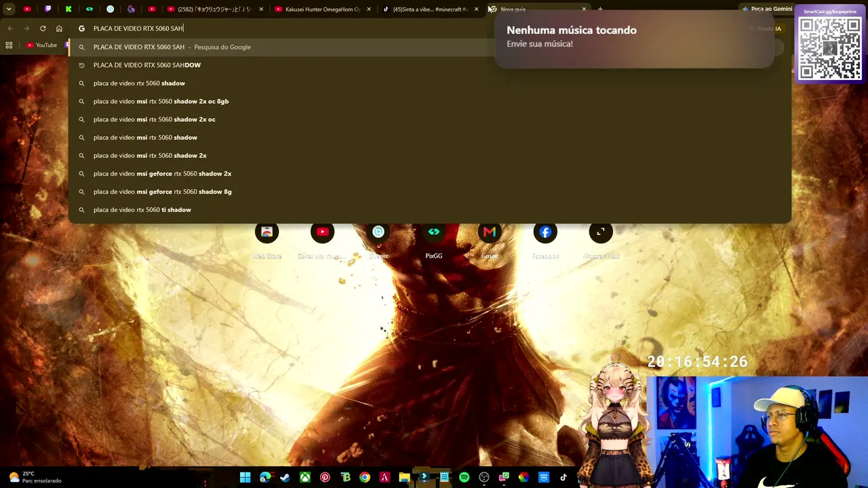Open OBS Studio from the taskbar
868x488 pixels.
pyautogui.click(x=484, y=477)
